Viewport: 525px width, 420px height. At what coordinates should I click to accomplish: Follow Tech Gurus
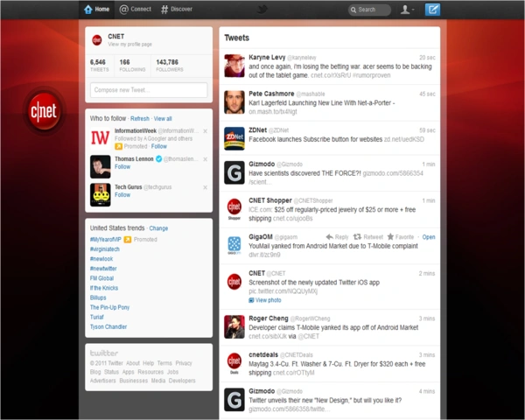(x=122, y=194)
